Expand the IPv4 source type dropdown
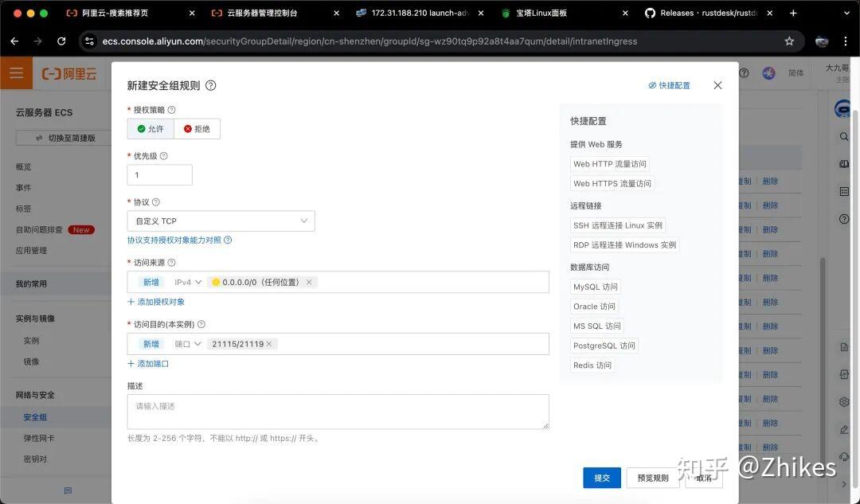This screenshot has width=860, height=504. 188,282
